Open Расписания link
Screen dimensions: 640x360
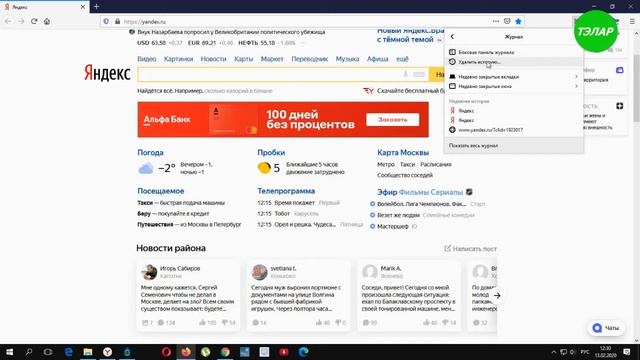click(x=436, y=164)
